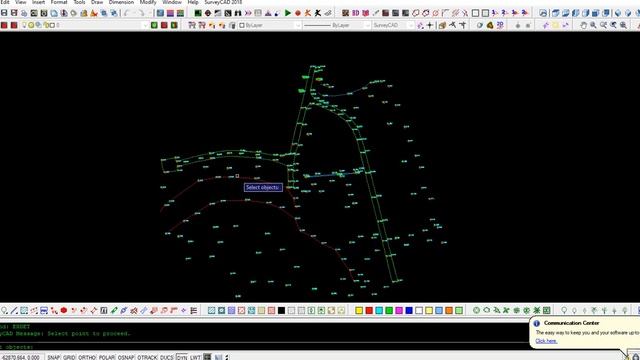
Task: Click the Zoom realtime magnifier icon
Action: 593,25
